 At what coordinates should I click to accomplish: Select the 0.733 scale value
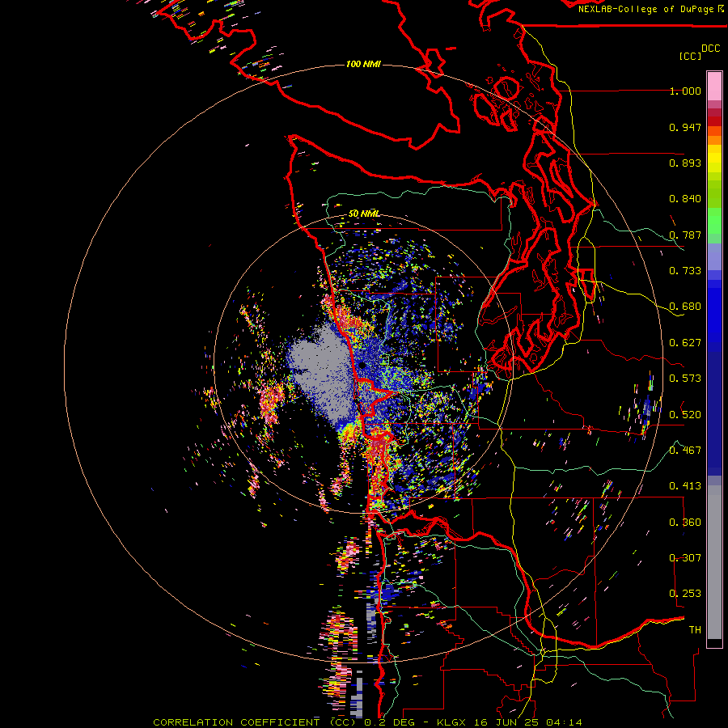coord(685,271)
